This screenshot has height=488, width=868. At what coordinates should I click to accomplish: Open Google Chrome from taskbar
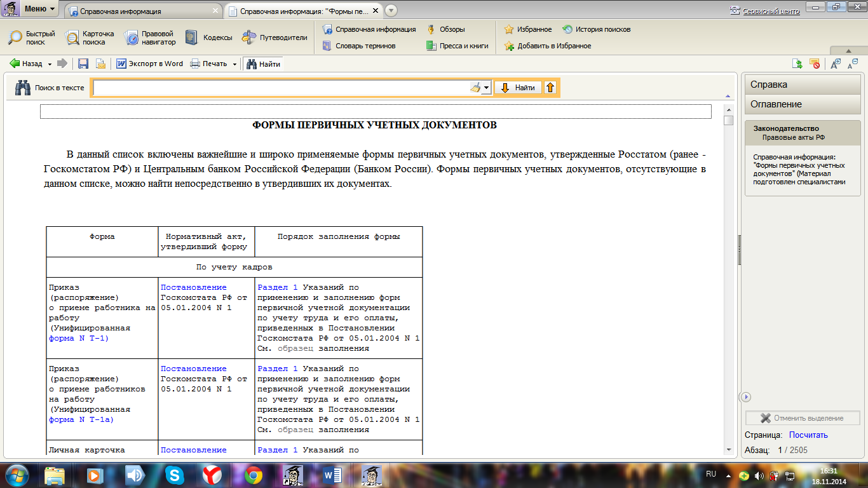tap(254, 475)
